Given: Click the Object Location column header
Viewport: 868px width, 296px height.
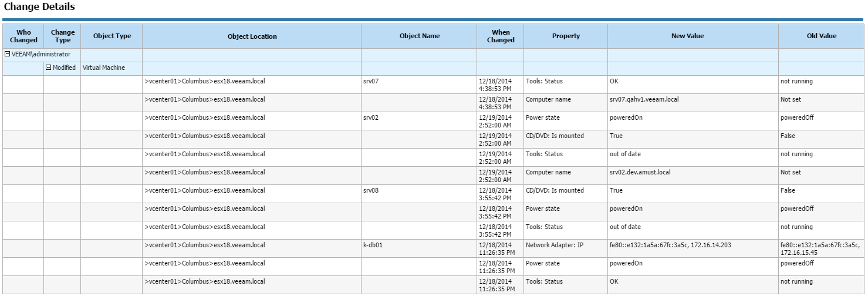Looking at the screenshot, I should [252, 36].
